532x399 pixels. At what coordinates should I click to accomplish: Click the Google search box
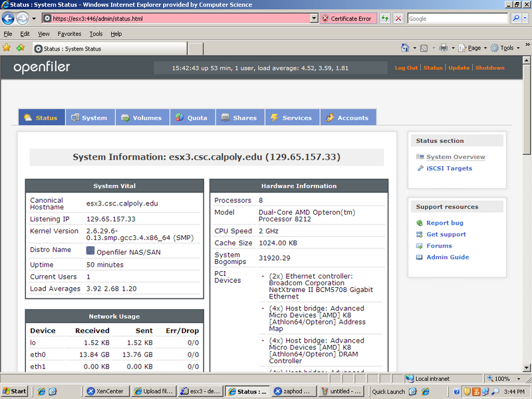click(458, 19)
